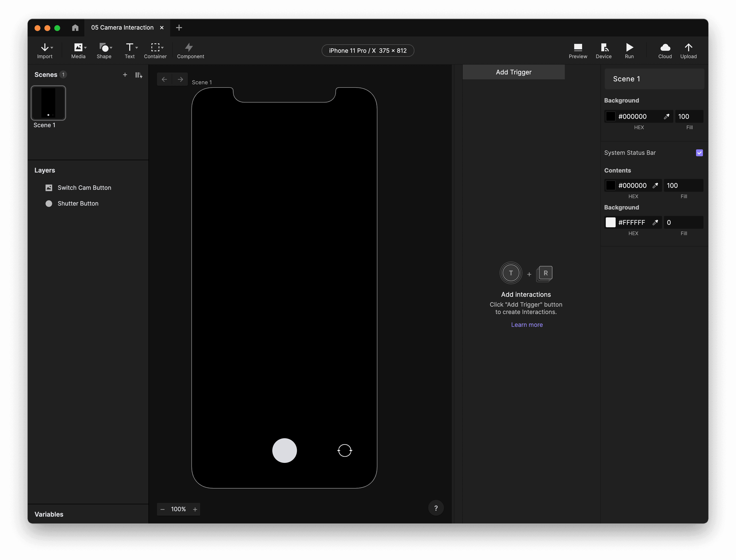This screenshot has width=736, height=560.
Task: Switch to the Home tab
Action: point(75,28)
